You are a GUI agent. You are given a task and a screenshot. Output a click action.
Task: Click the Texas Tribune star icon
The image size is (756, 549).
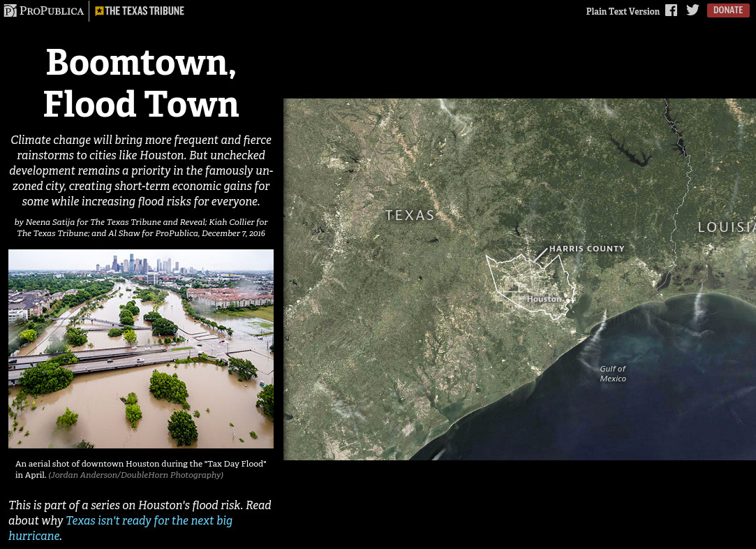click(99, 10)
